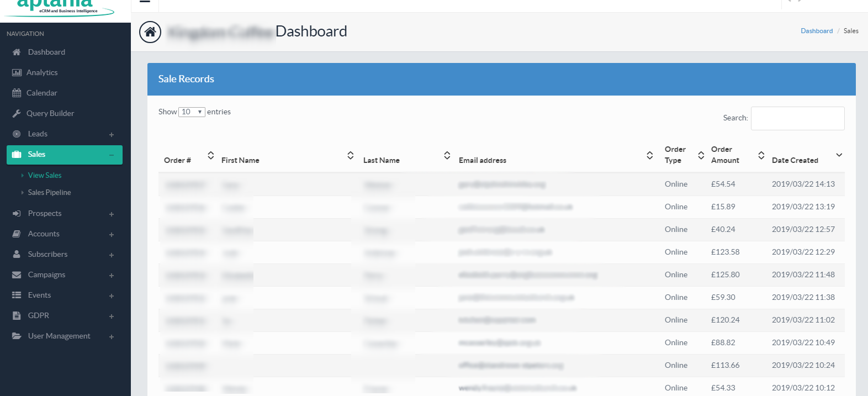This screenshot has width=868, height=396.
Task: Click the home icon beside Dashboard title
Action: tap(150, 32)
